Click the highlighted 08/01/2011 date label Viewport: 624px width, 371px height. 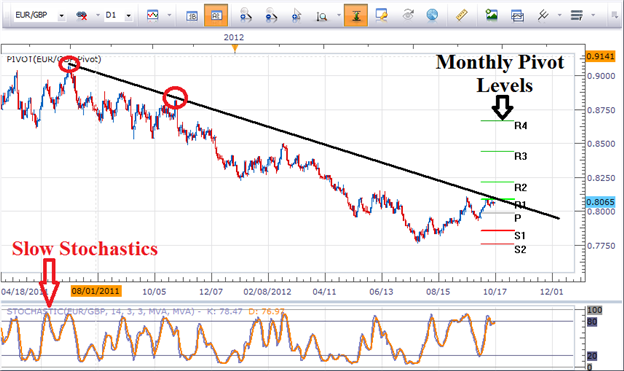point(96,291)
